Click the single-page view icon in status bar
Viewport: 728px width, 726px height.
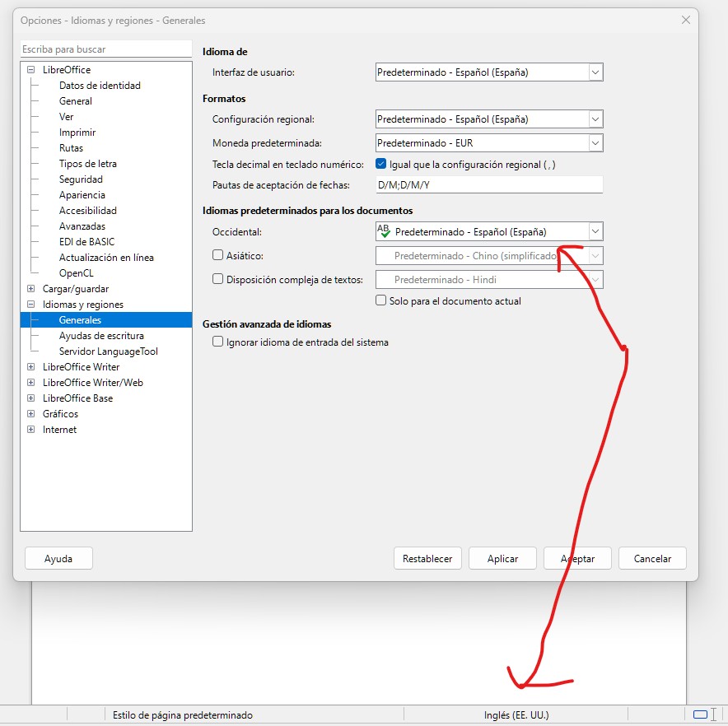pos(700,714)
